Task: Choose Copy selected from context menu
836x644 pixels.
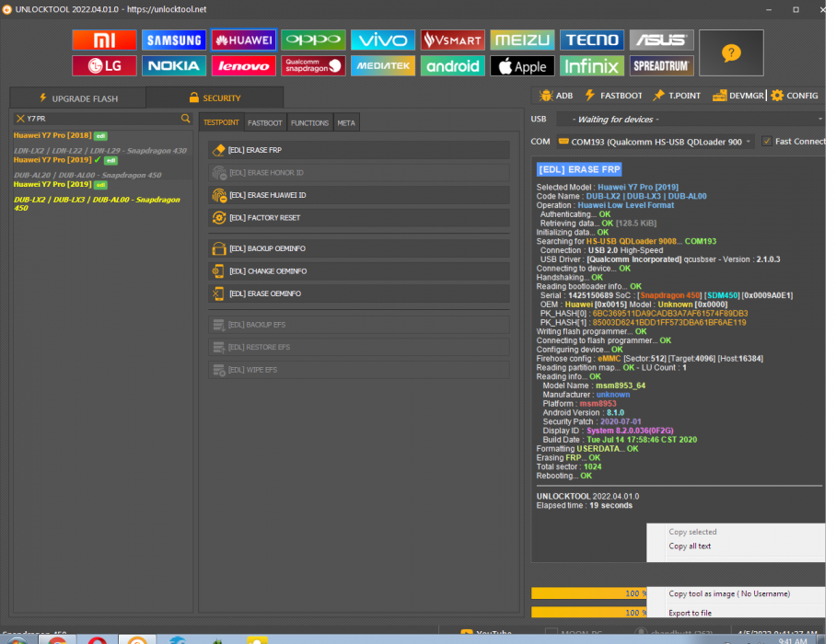Action: coord(692,532)
